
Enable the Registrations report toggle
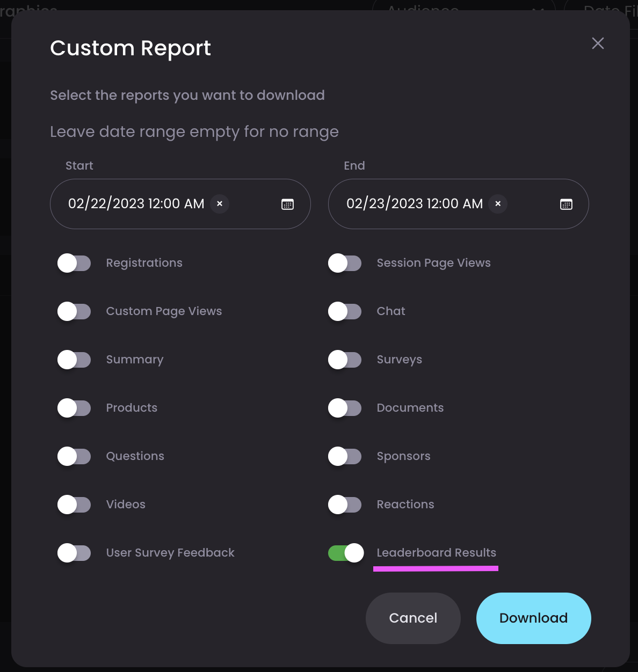pyautogui.click(x=74, y=263)
